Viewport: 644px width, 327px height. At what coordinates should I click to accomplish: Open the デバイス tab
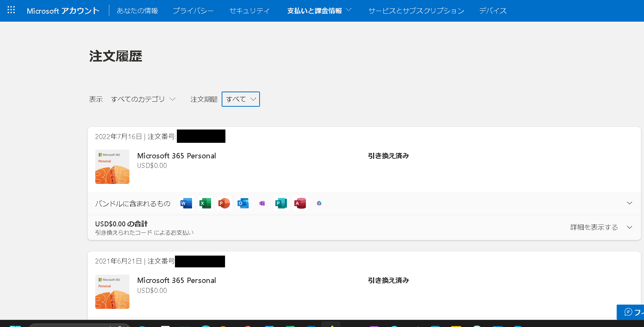click(x=493, y=11)
